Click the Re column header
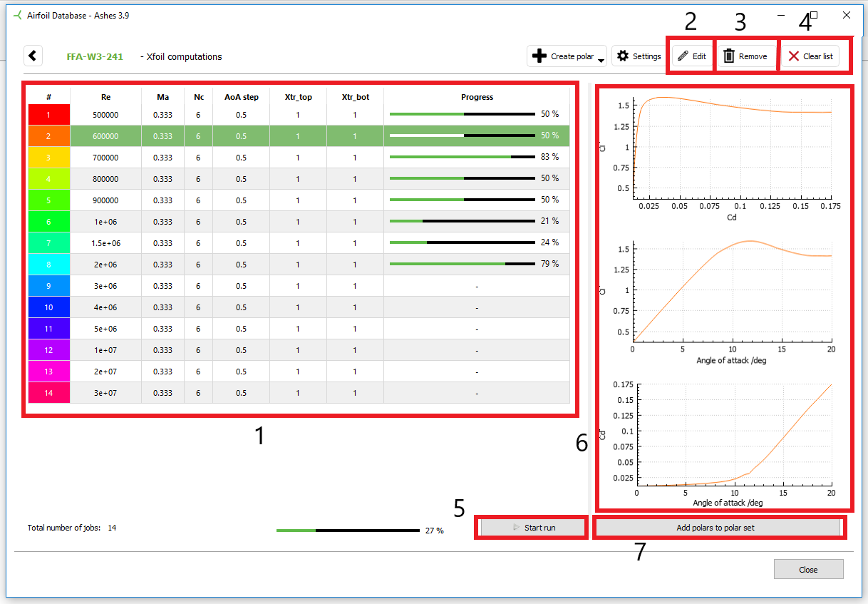 tap(105, 97)
